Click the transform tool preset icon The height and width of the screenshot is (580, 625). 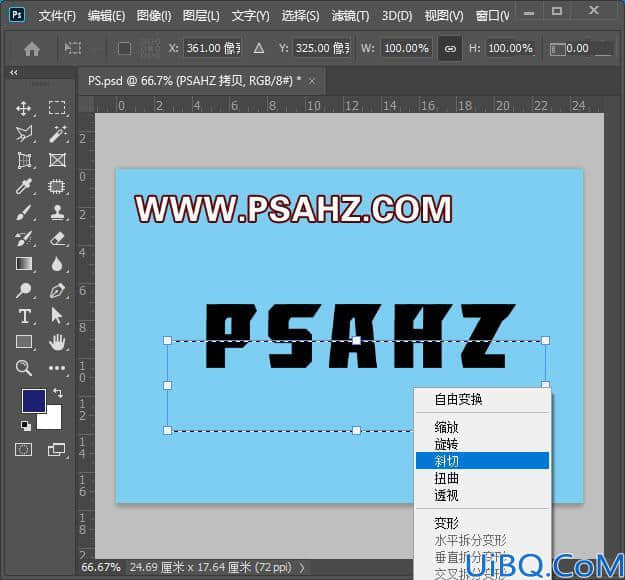pyautogui.click(x=73, y=49)
